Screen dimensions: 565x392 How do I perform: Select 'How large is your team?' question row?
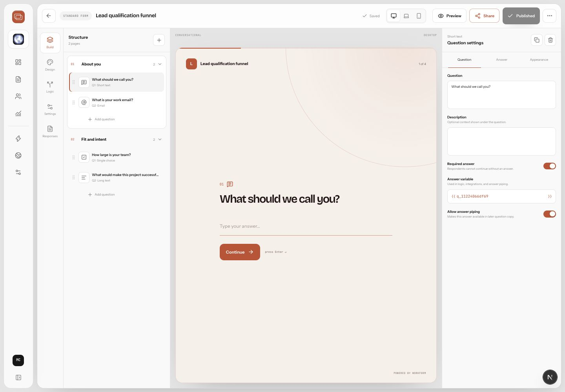click(117, 158)
